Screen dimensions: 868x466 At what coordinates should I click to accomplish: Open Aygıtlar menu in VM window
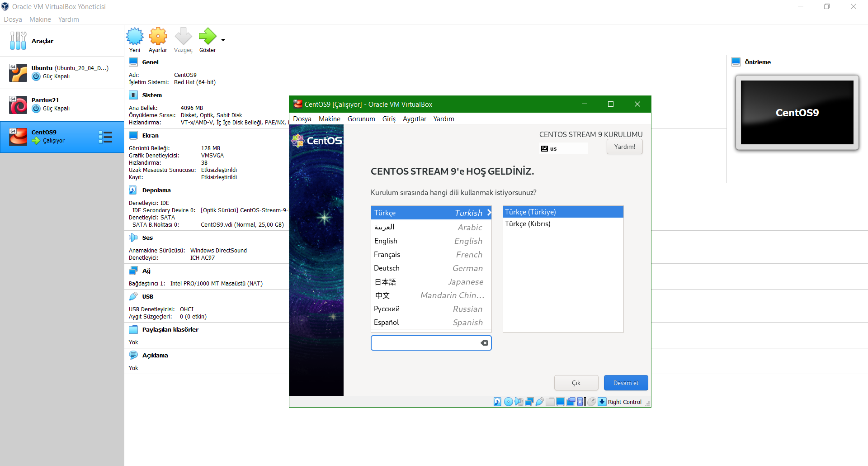[x=415, y=119]
